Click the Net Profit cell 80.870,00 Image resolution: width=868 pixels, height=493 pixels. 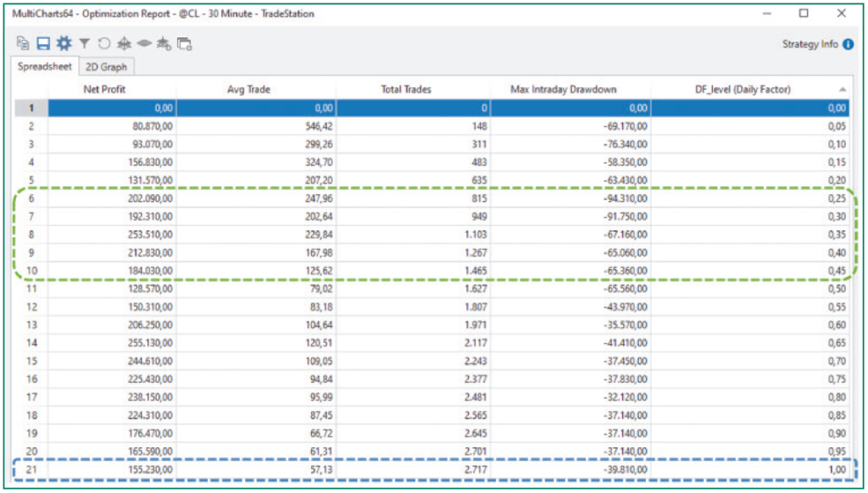pyautogui.click(x=113, y=126)
